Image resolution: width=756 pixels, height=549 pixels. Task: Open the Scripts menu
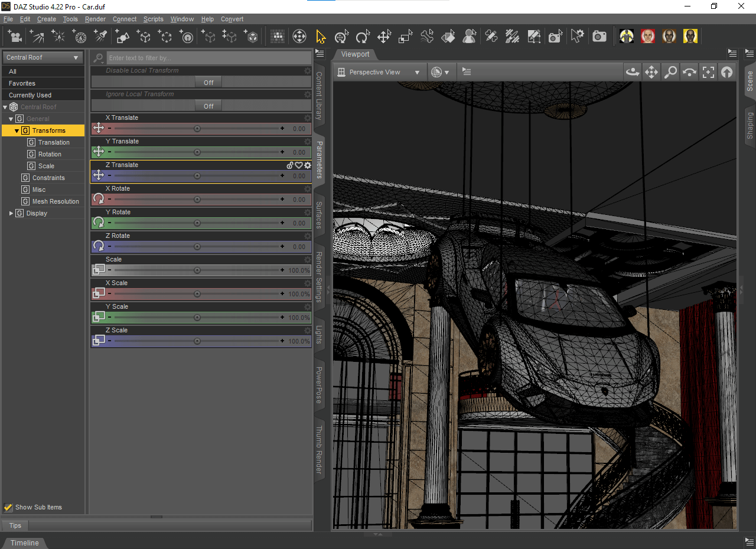click(154, 19)
